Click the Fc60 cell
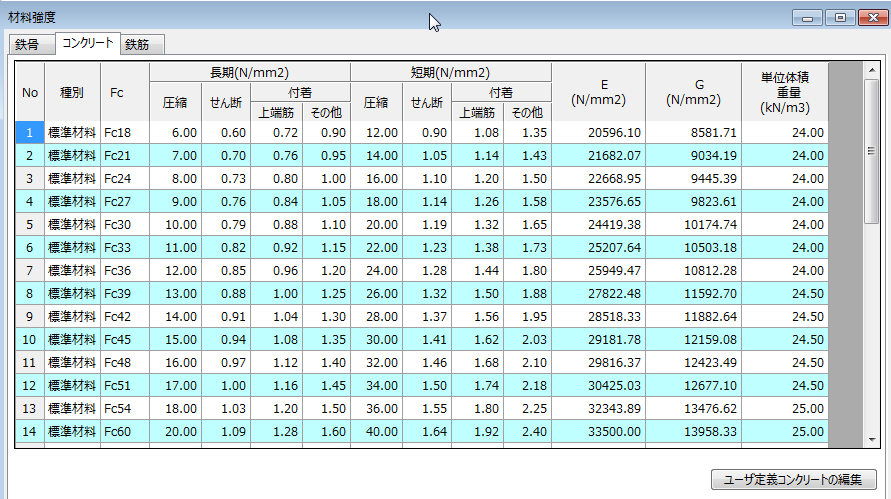The height and width of the screenshot is (499, 891). point(125,431)
